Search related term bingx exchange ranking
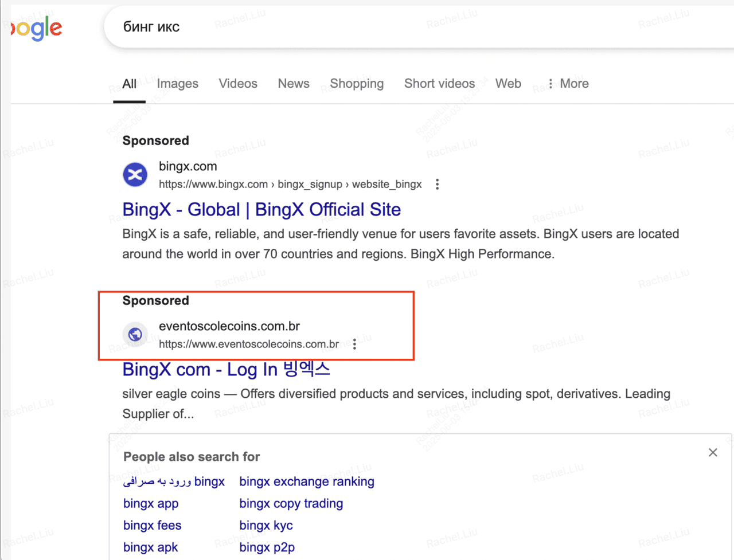Image resolution: width=734 pixels, height=560 pixels. click(x=307, y=481)
